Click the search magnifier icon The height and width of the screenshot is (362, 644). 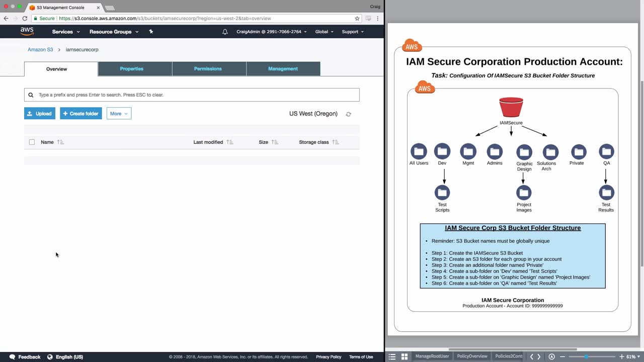tap(31, 95)
